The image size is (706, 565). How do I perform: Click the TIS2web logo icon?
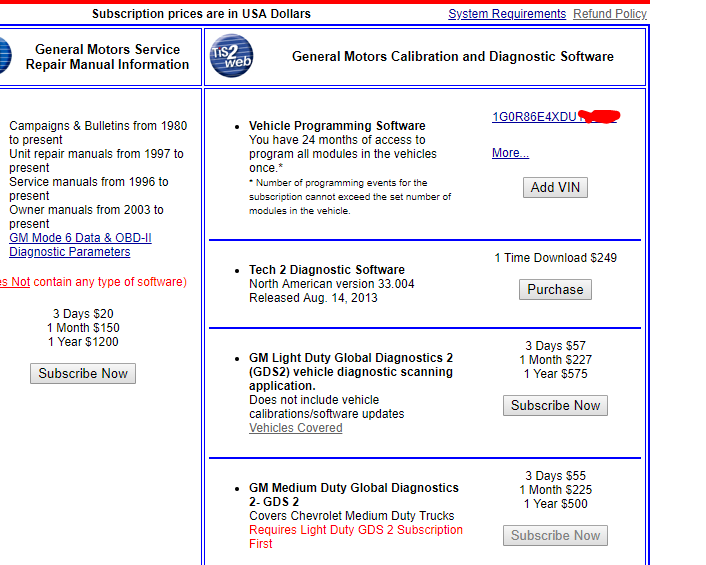[x=231, y=56]
